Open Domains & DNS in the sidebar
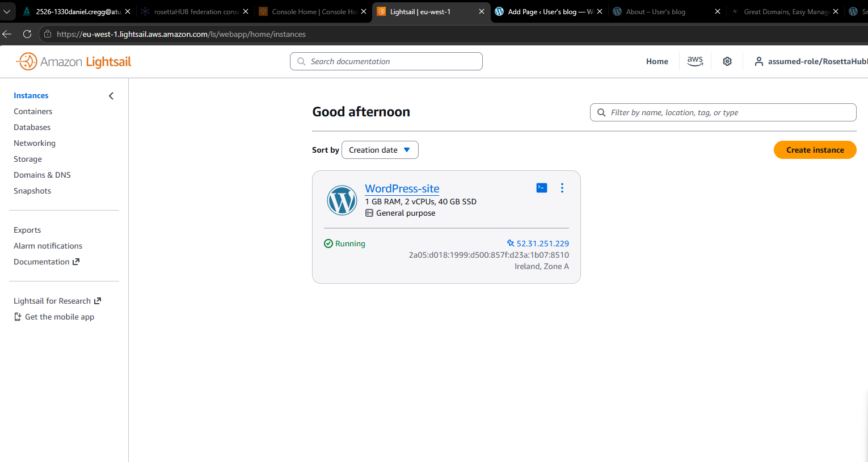 pos(42,175)
